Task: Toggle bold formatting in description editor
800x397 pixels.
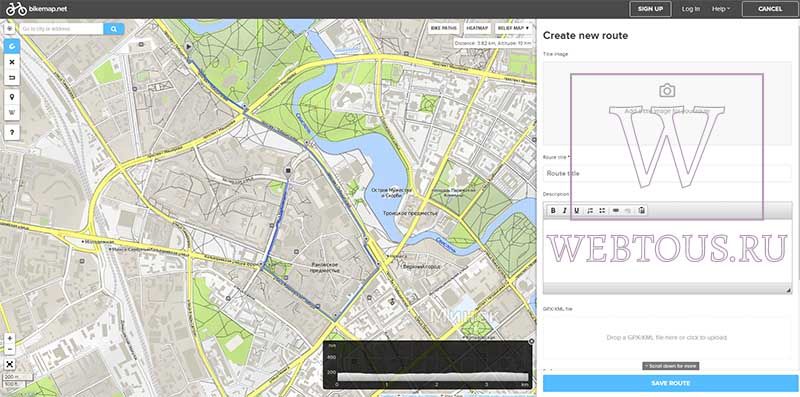Action: pyautogui.click(x=553, y=210)
